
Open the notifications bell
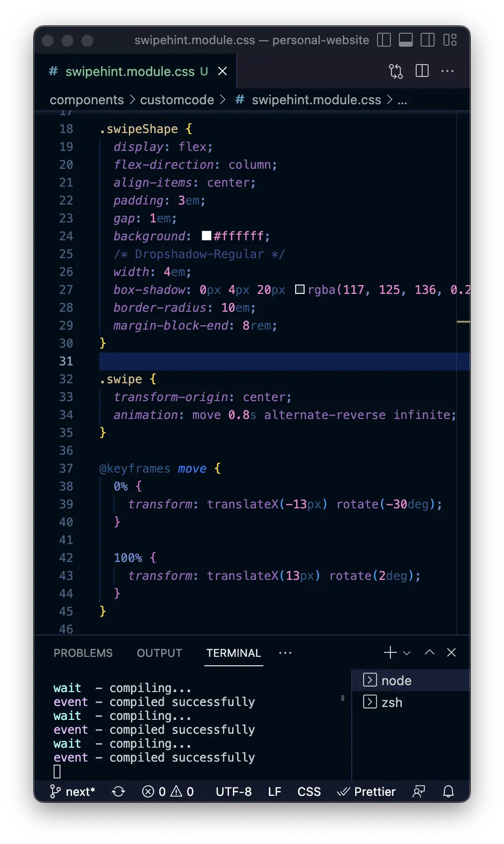pyautogui.click(x=448, y=791)
